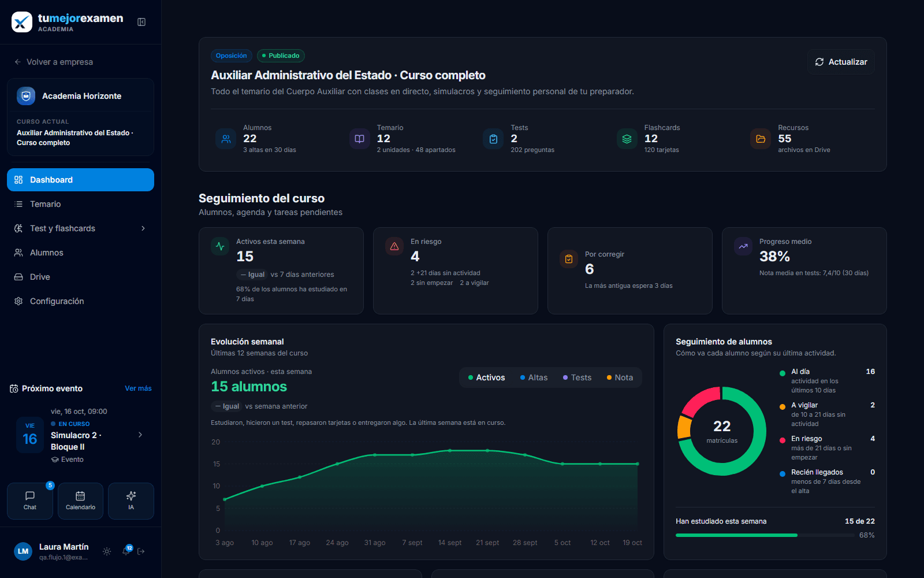Screen dimensions: 924x578
Task: Click the Oposición tag badge
Action: click(x=232, y=55)
